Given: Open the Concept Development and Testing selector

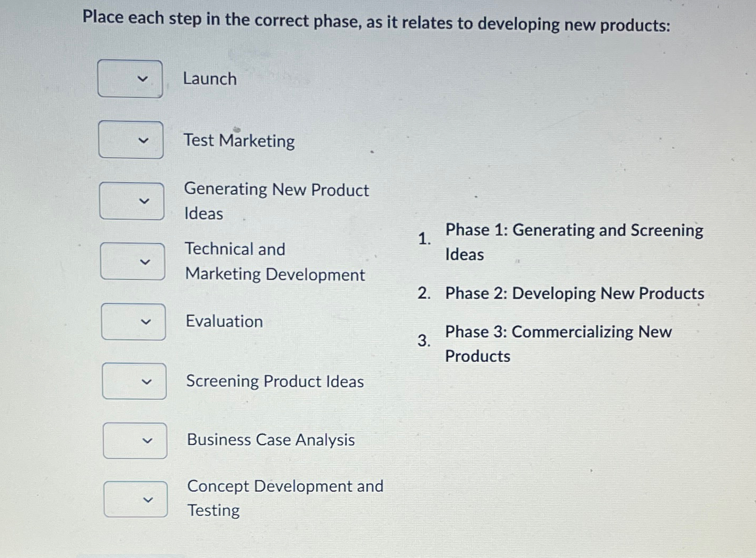Looking at the screenshot, I should [x=136, y=499].
